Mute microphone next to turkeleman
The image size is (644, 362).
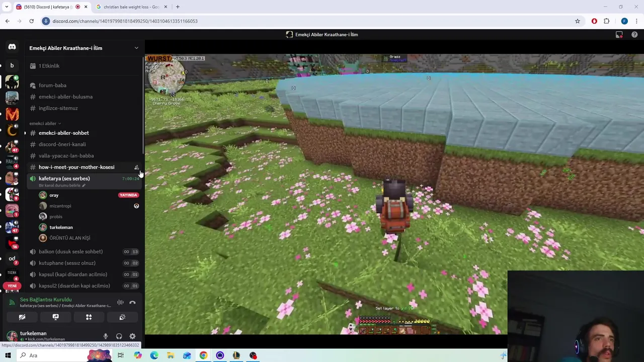click(106, 336)
